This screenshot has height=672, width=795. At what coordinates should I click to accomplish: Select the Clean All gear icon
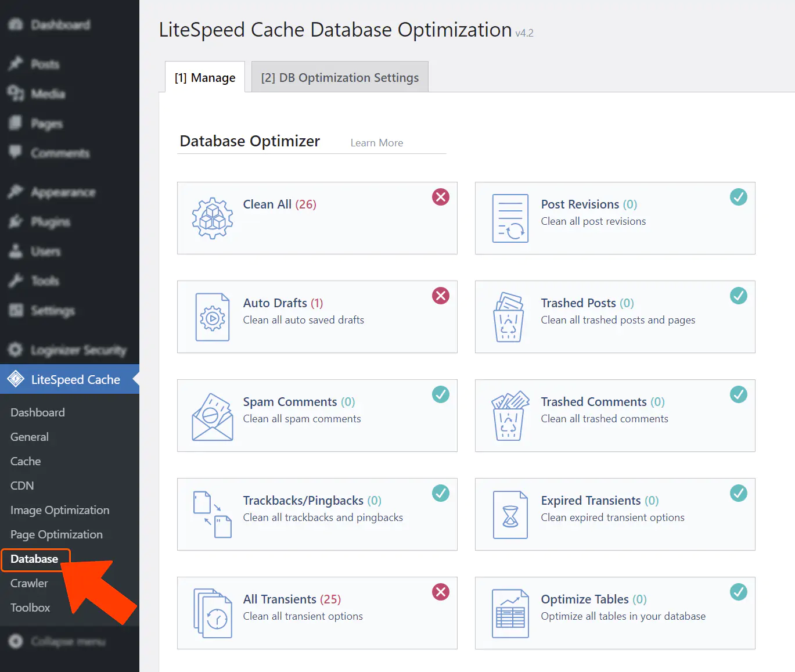click(213, 218)
